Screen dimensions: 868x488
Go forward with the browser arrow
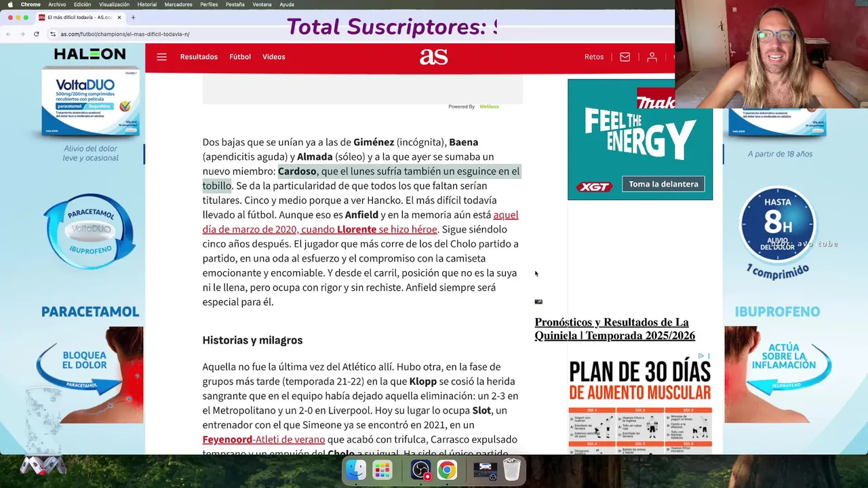[x=22, y=34]
